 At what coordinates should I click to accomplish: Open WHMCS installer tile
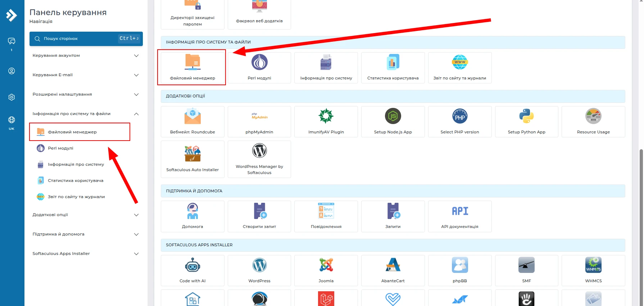click(x=593, y=270)
